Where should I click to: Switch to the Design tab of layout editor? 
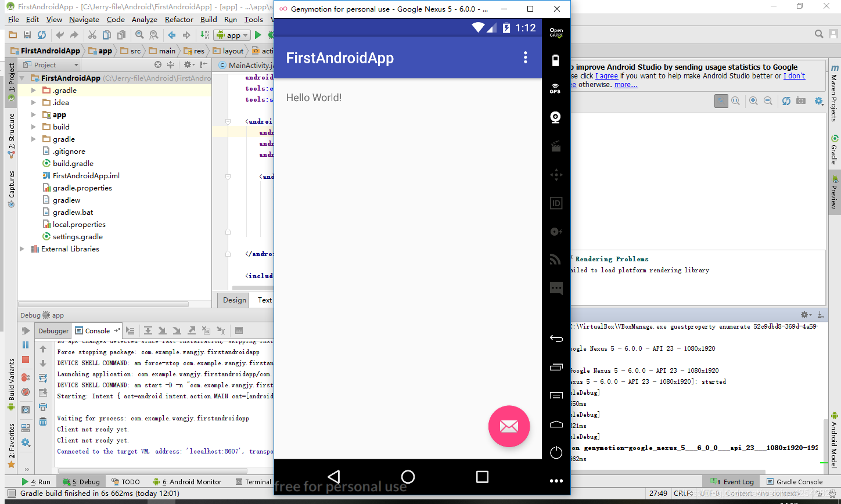click(x=234, y=300)
